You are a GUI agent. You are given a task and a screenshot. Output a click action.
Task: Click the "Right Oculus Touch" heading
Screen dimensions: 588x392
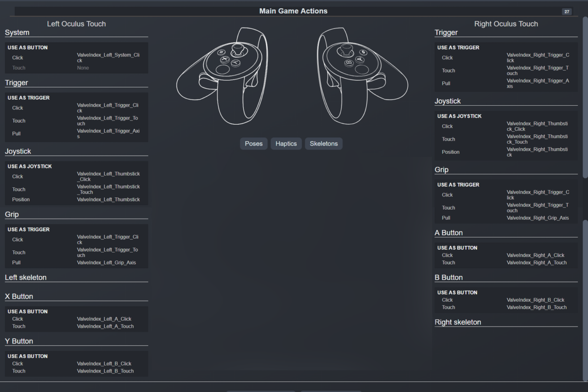click(506, 24)
